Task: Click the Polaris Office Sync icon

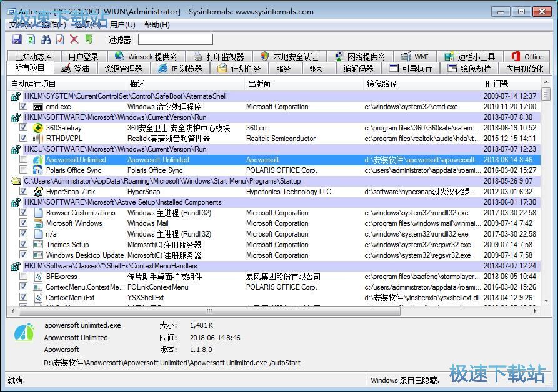Action: (38, 170)
